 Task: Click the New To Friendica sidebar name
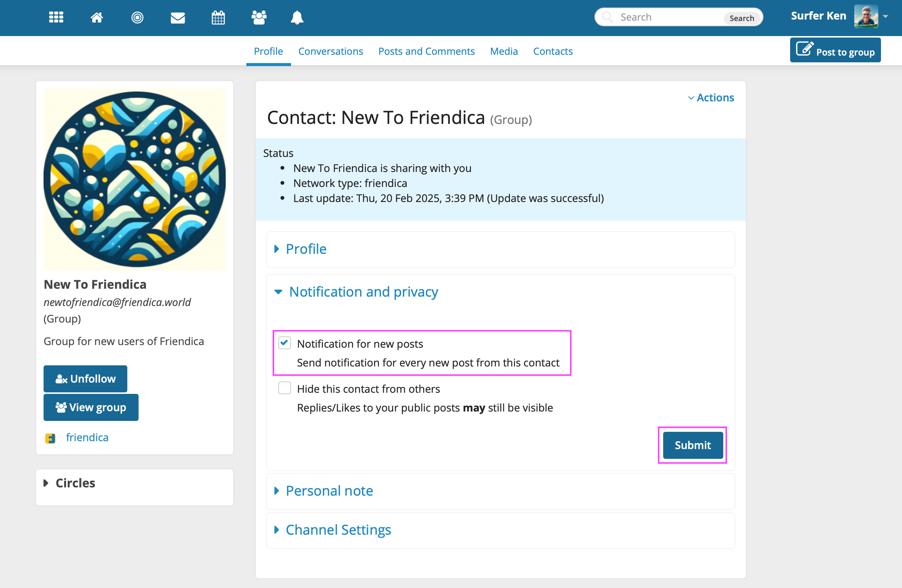pyautogui.click(x=95, y=284)
